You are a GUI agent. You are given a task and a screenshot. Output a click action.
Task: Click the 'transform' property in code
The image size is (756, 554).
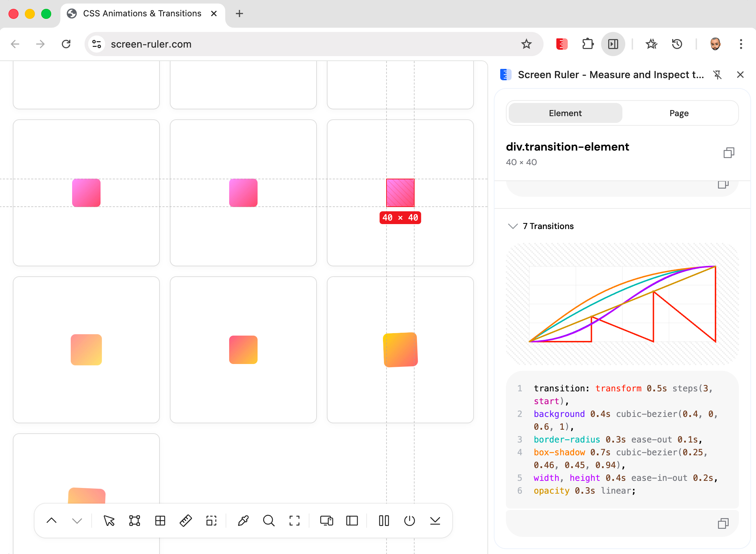pos(619,388)
